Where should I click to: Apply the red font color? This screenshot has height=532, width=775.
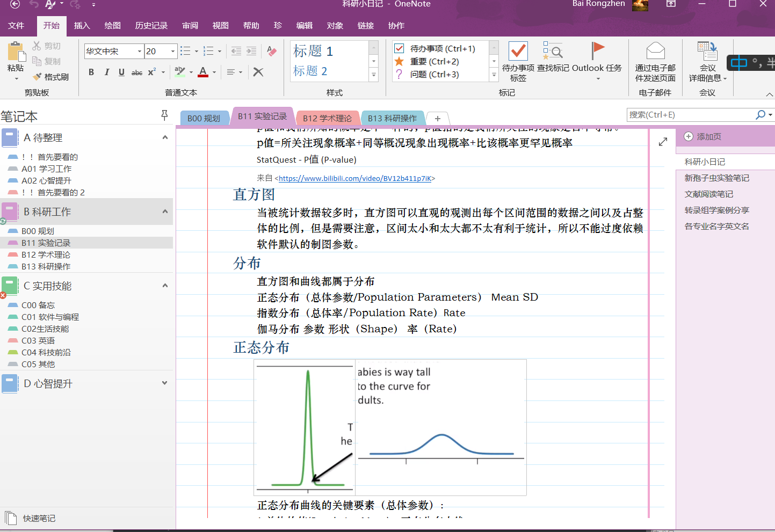pos(203,72)
